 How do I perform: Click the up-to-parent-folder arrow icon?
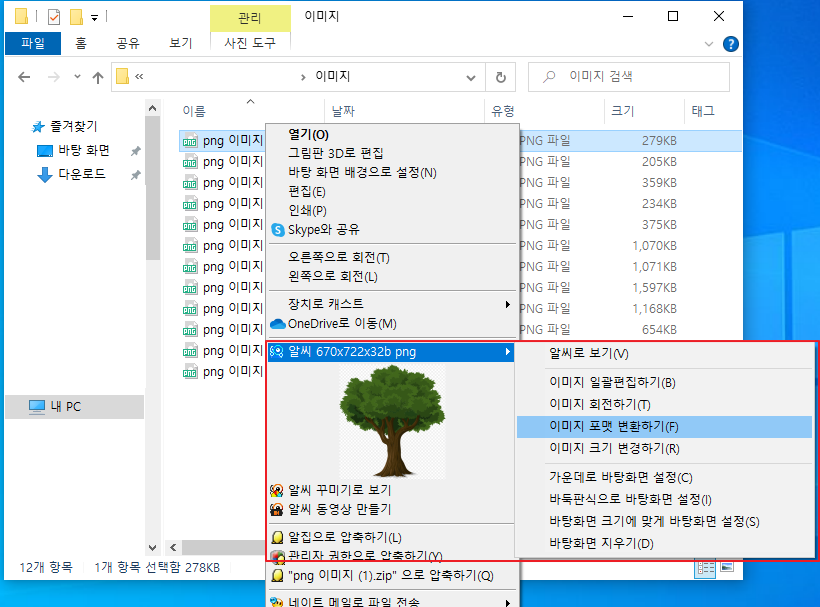click(x=97, y=76)
